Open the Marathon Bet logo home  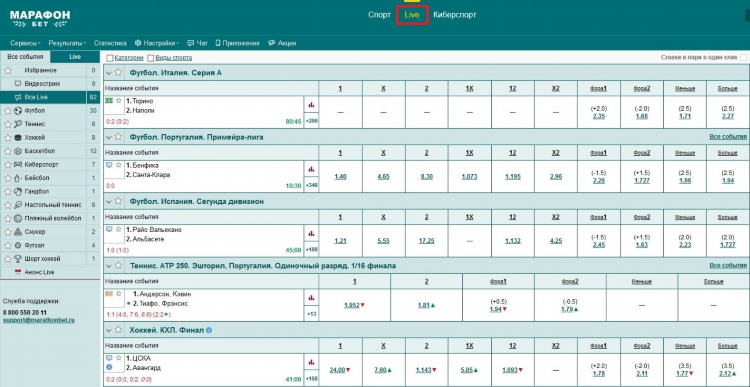[x=40, y=19]
